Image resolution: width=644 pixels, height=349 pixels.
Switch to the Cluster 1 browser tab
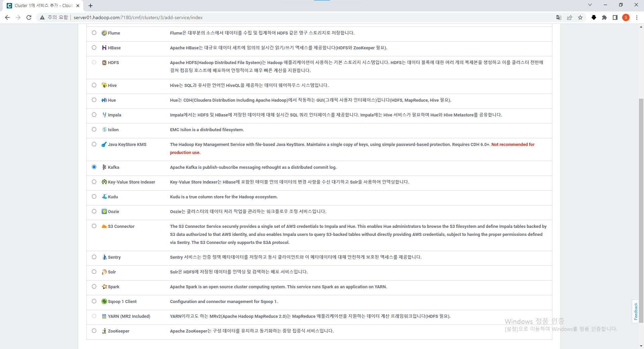pos(43,6)
